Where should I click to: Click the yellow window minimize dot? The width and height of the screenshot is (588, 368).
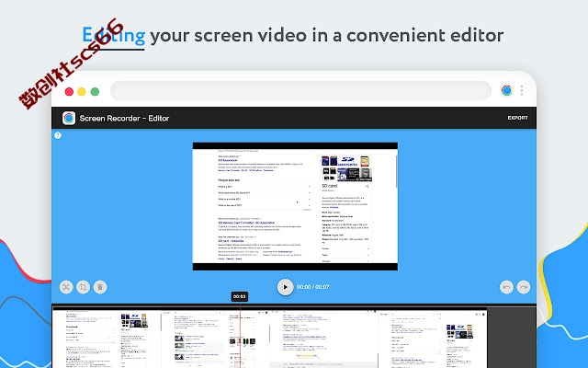(x=82, y=92)
